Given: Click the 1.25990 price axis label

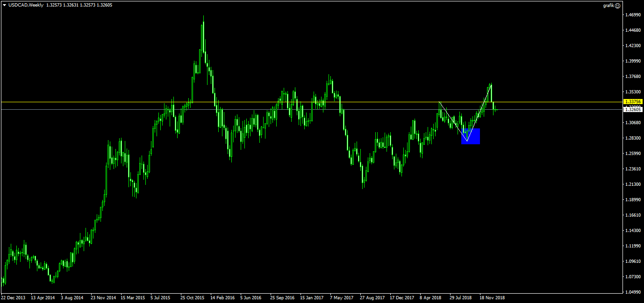Looking at the screenshot, I should pyautogui.click(x=632, y=154).
